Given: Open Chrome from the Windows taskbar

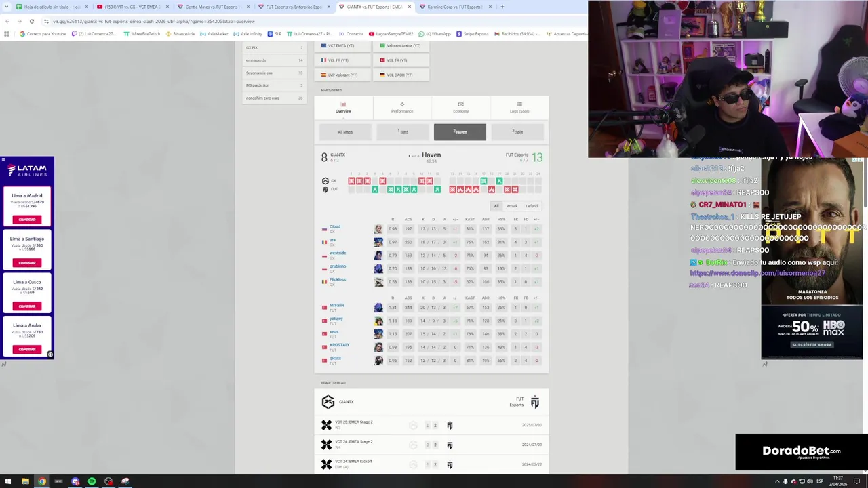Looking at the screenshot, I should tap(41, 481).
